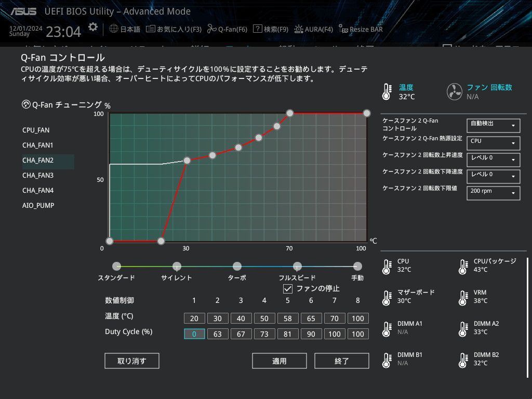Click the 23:04 clock display
Viewport: 532px width, 399px height.
click(63, 32)
